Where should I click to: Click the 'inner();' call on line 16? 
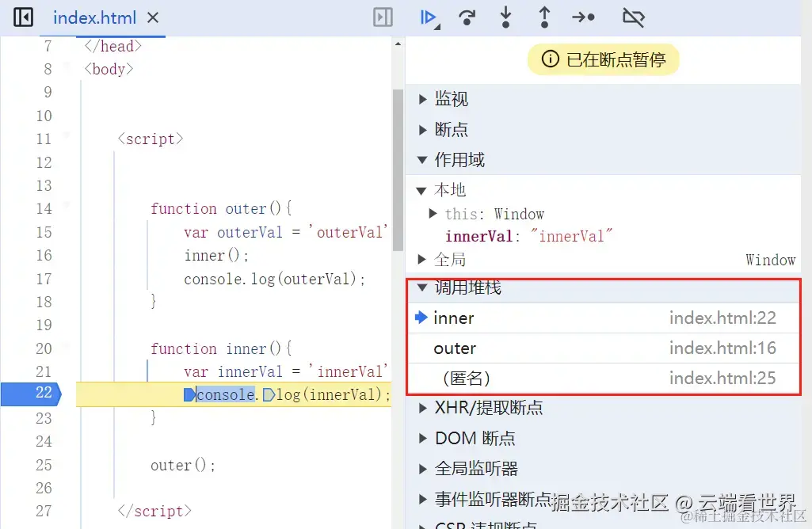(x=216, y=255)
